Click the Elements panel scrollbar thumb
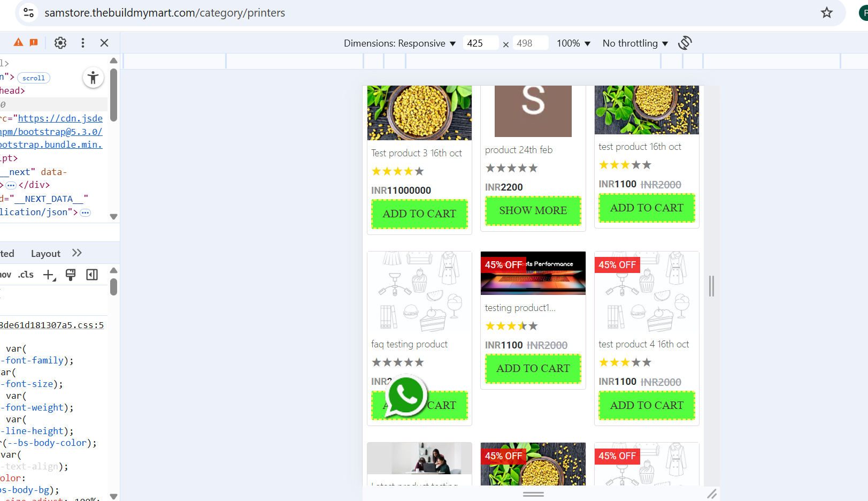 pyautogui.click(x=113, y=95)
